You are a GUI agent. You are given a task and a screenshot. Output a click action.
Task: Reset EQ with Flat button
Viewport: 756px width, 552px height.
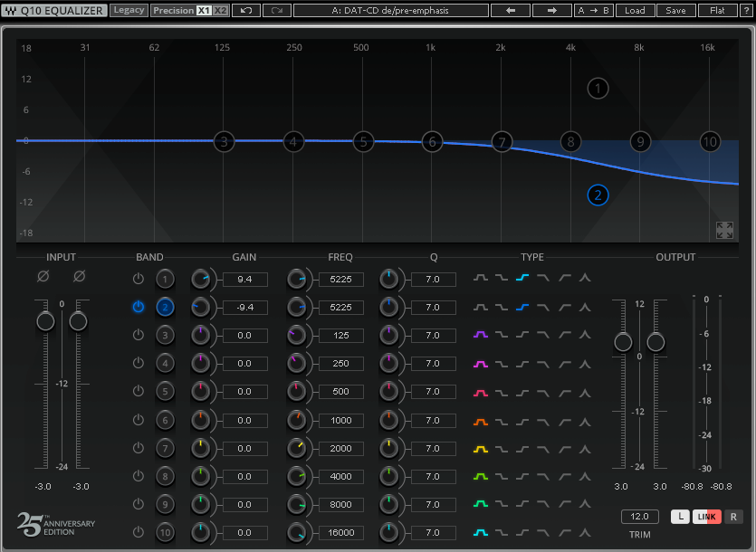coord(717,10)
